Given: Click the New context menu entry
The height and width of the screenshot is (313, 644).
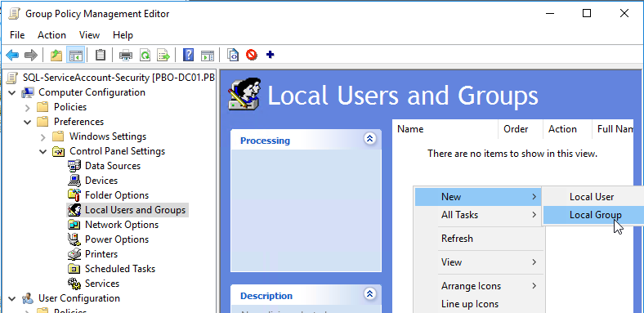Looking at the screenshot, I should coord(478,197).
